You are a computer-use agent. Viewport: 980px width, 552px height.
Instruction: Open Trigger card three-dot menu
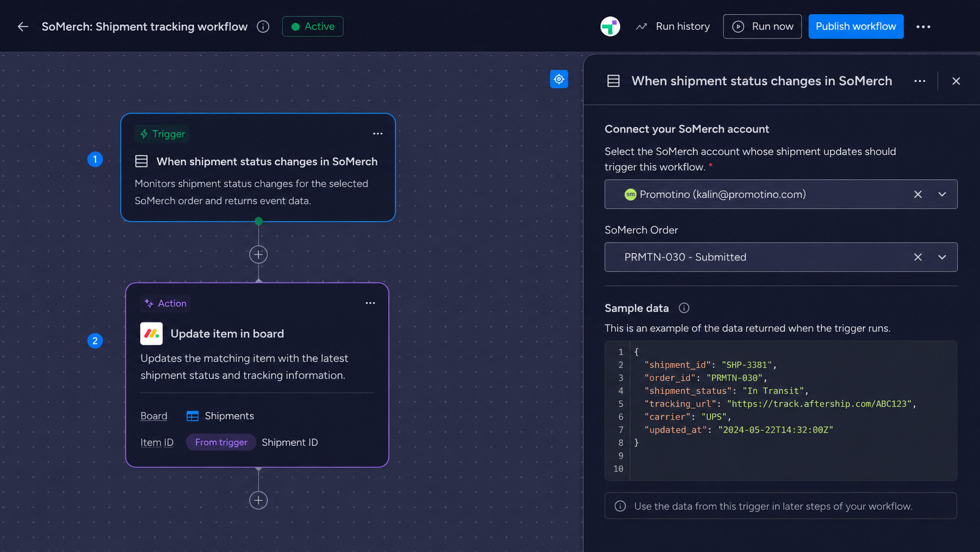point(377,134)
